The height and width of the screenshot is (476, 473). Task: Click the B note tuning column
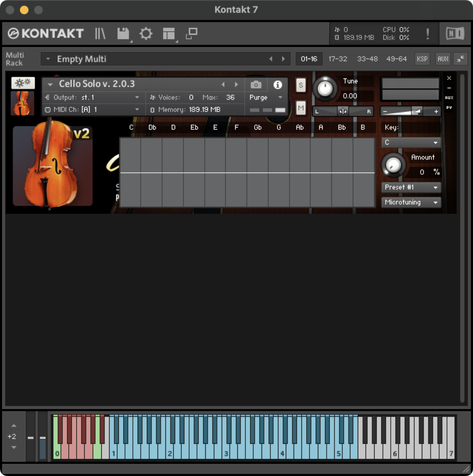pos(364,172)
